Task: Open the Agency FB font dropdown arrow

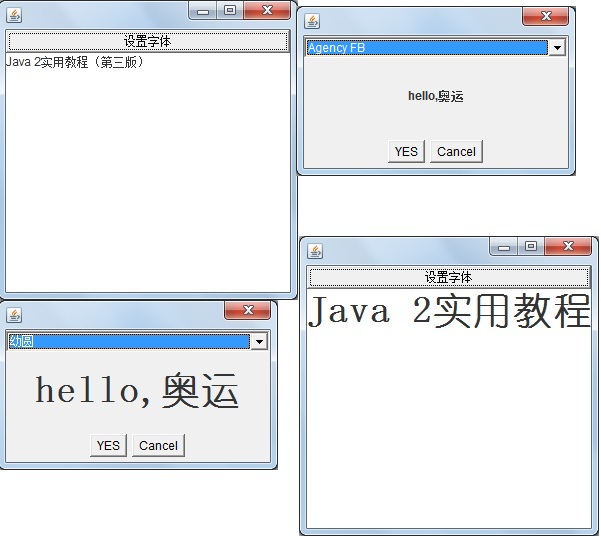Action: tap(557, 48)
